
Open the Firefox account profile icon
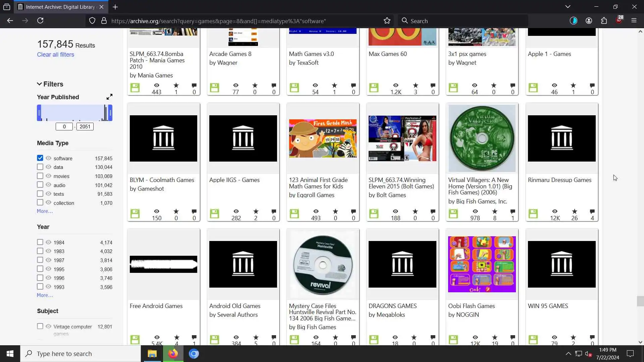coord(589,21)
